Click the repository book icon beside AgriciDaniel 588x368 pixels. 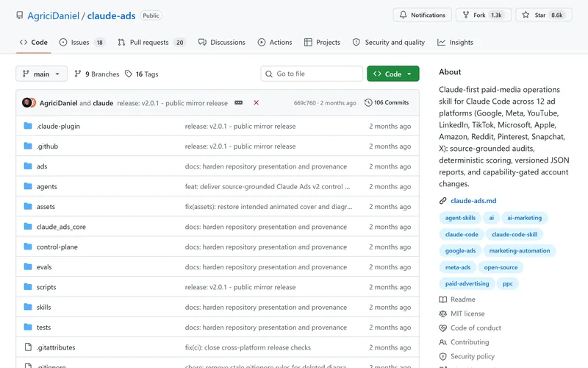tap(20, 15)
